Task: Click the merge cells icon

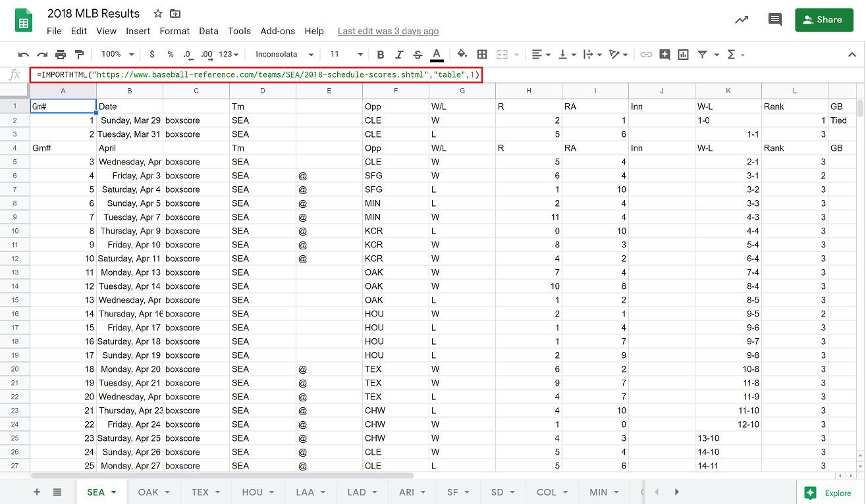Action: 502,55
